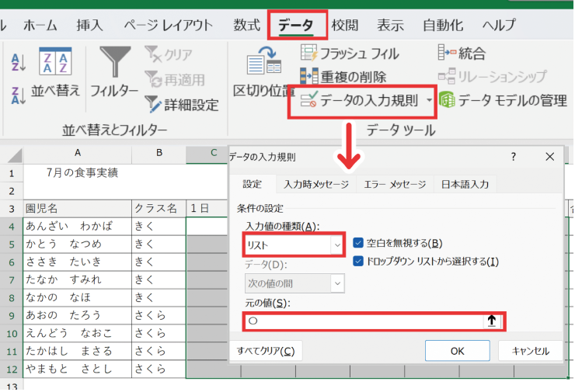Click すべてクリア button
The width and height of the screenshot is (575, 392).
point(266,351)
